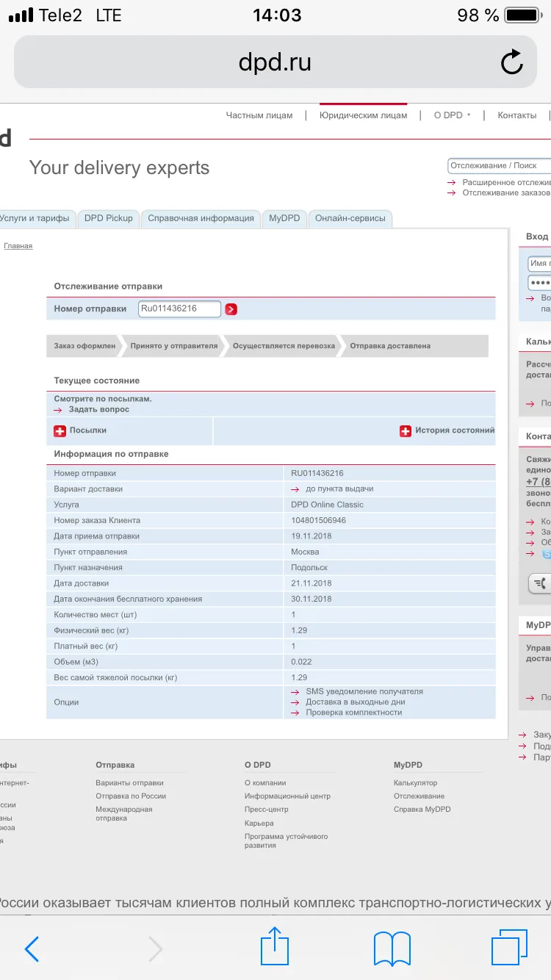Select the Отправка доставлена status step
Screen dimensions: 551x980
tap(390, 346)
